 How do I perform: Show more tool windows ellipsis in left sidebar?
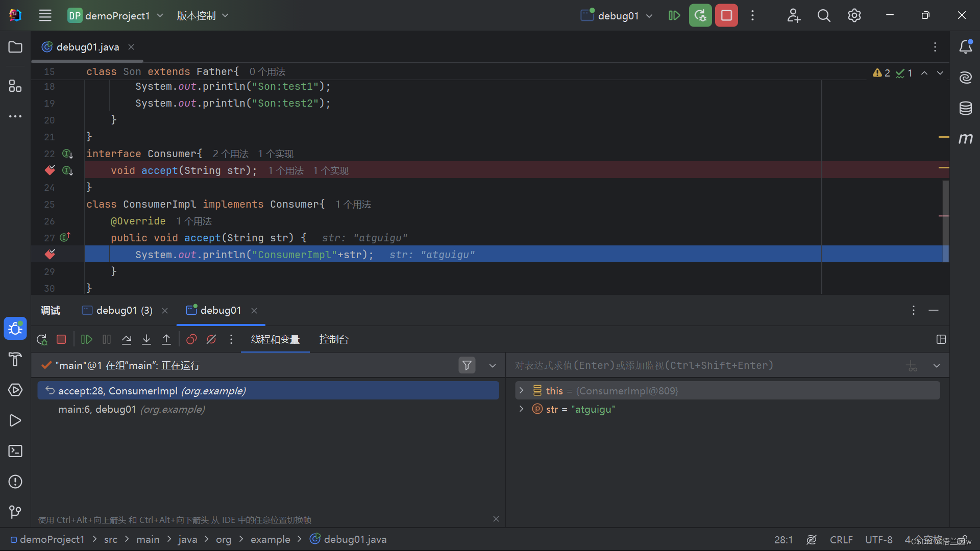pos(15,116)
